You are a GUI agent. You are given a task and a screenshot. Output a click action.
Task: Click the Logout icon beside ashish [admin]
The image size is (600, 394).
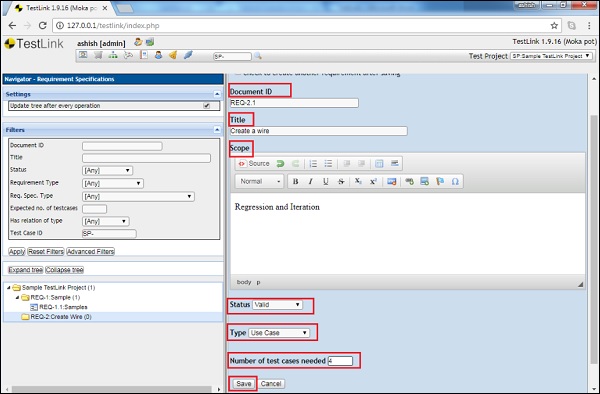click(150, 42)
